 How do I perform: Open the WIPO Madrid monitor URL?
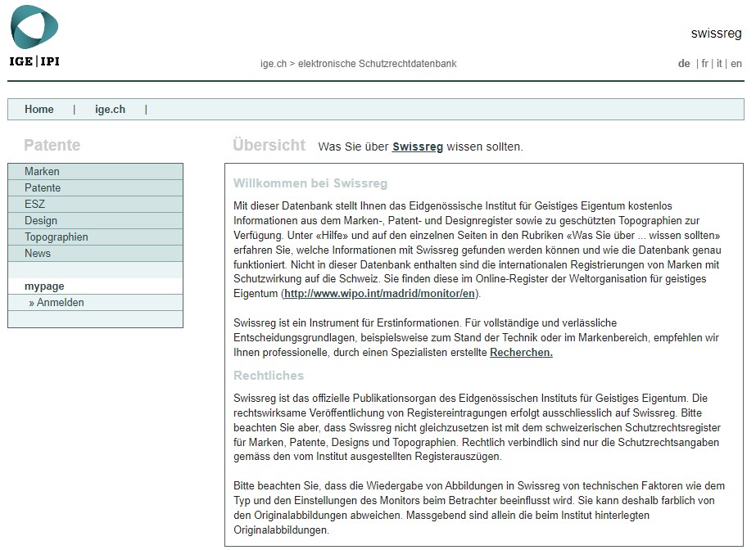(379, 293)
